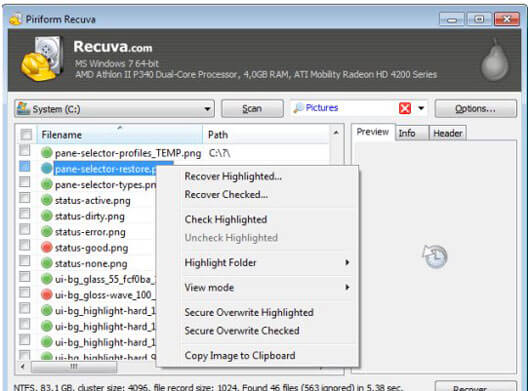Click the green dot beside status-dirty.png

(47, 216)
